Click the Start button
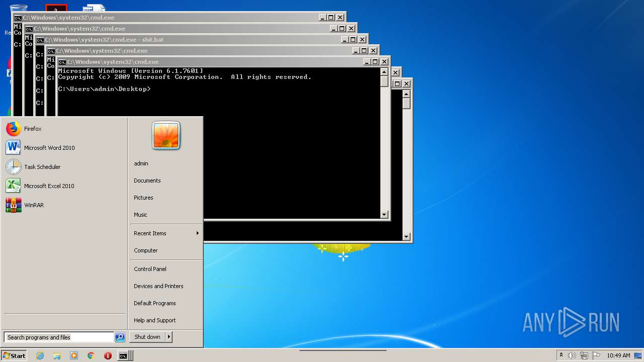Screen dimensions: 644x362 click(14, 355)
